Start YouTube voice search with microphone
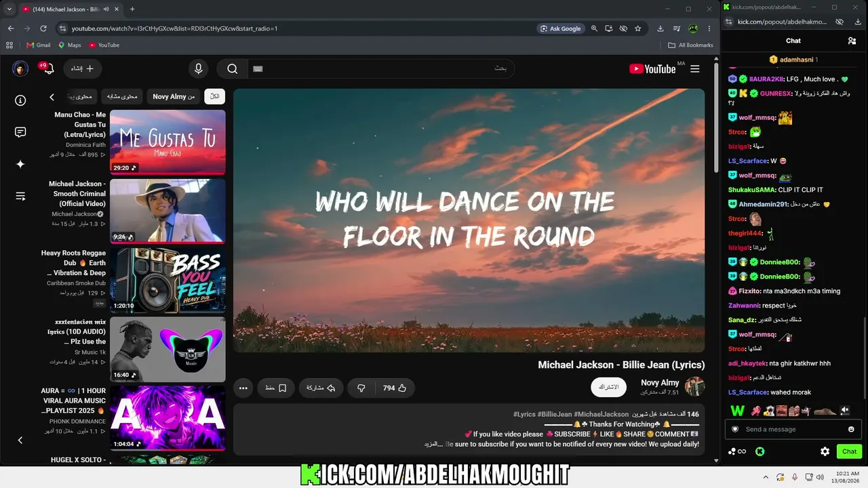 point(199,68)
